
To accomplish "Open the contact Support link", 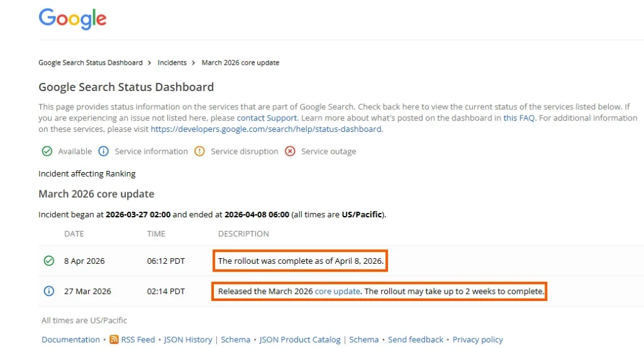I will 267,117.
